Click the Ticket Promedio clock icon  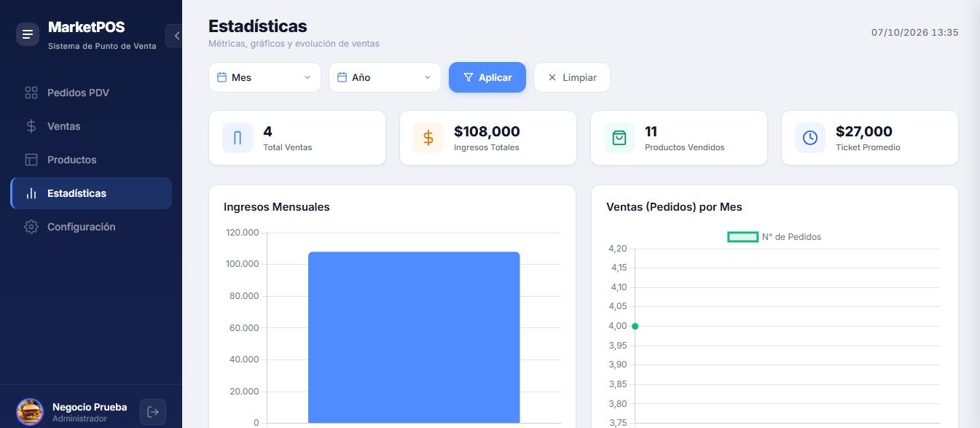click(810, 138)
